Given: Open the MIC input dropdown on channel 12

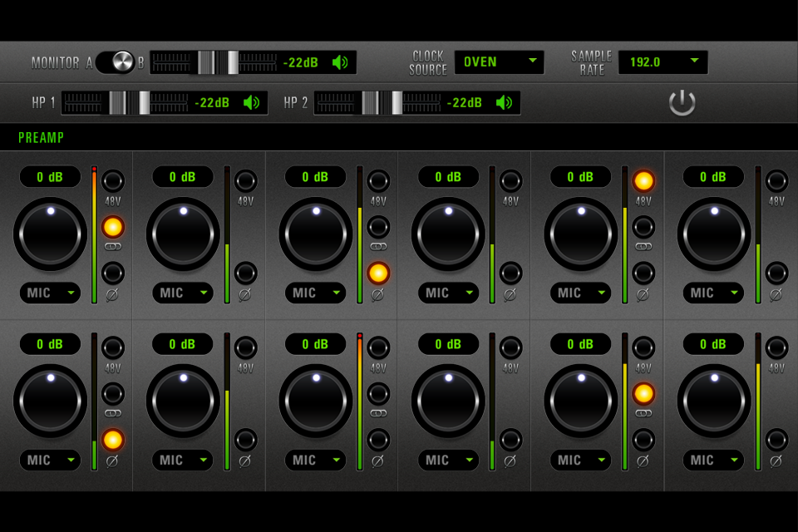Looking at the screenshot, I should click(x=714, y=460).
